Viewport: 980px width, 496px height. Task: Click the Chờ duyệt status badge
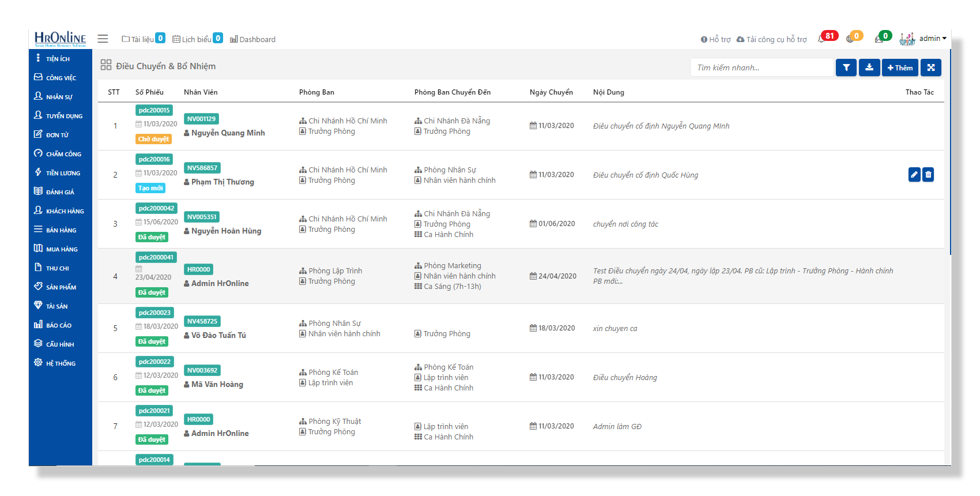[153, 139]
